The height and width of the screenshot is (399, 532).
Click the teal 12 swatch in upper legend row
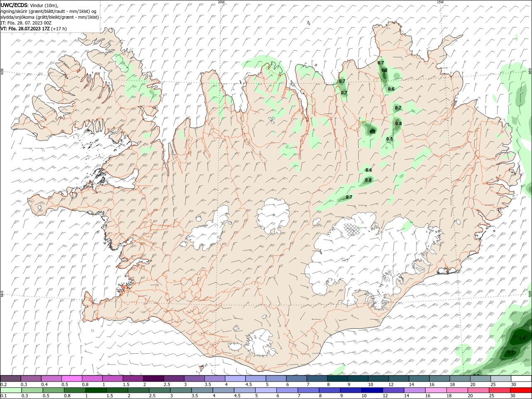point(399,379)
